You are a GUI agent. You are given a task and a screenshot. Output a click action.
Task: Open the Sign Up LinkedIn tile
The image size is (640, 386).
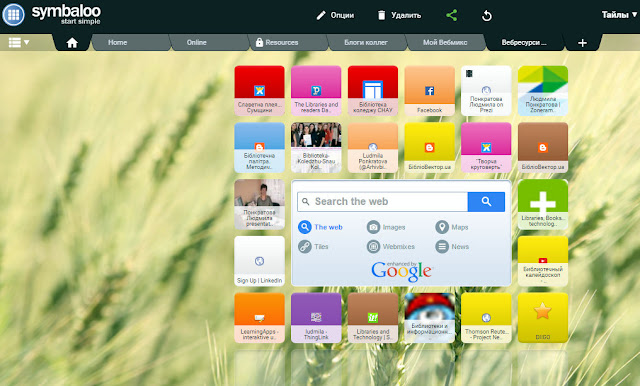[x=260, y=261]
